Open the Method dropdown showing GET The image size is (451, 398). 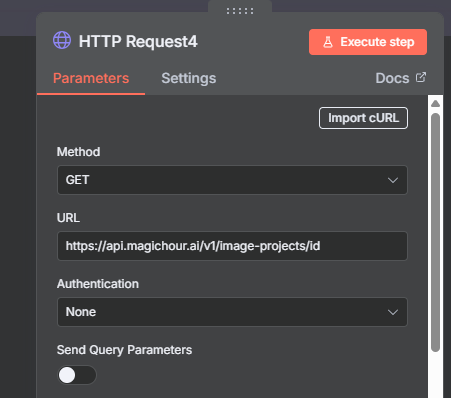(x=232, y=180)
